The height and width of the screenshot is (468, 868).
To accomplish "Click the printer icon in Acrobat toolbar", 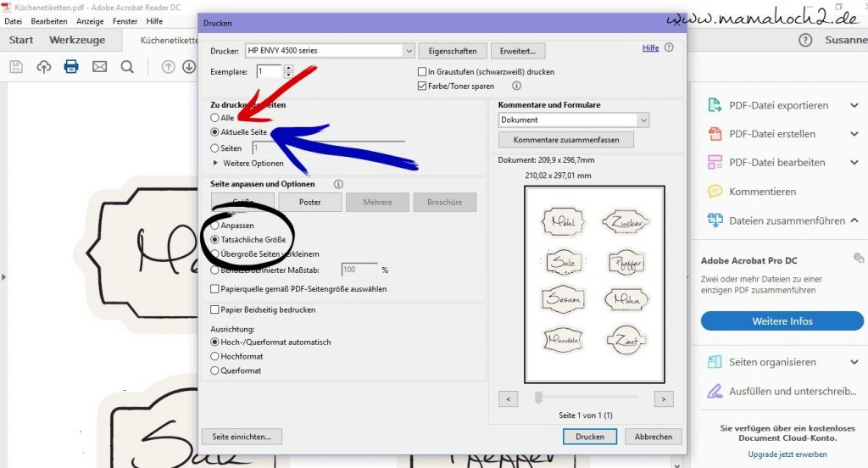I will pos(71,67).
